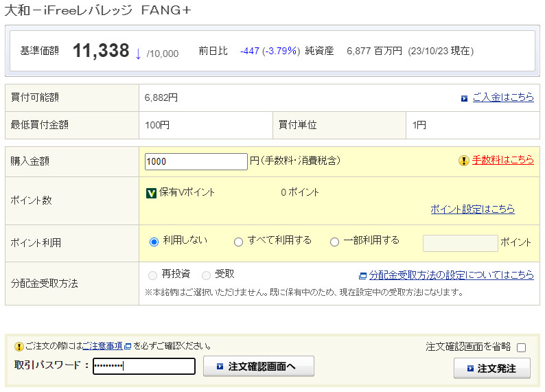Click the popup icon before 分配金受取方法の設定 link
The width and height of the screenshot is (545, 392).
pyautogui.click(x=363, y=275)
